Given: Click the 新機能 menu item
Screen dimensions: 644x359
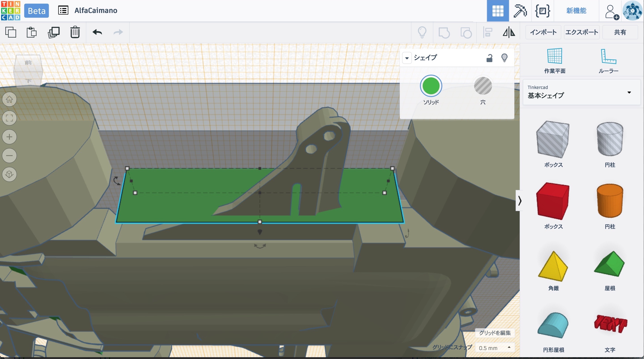Looking at the screenshot, I should click(x=576, y=11).
